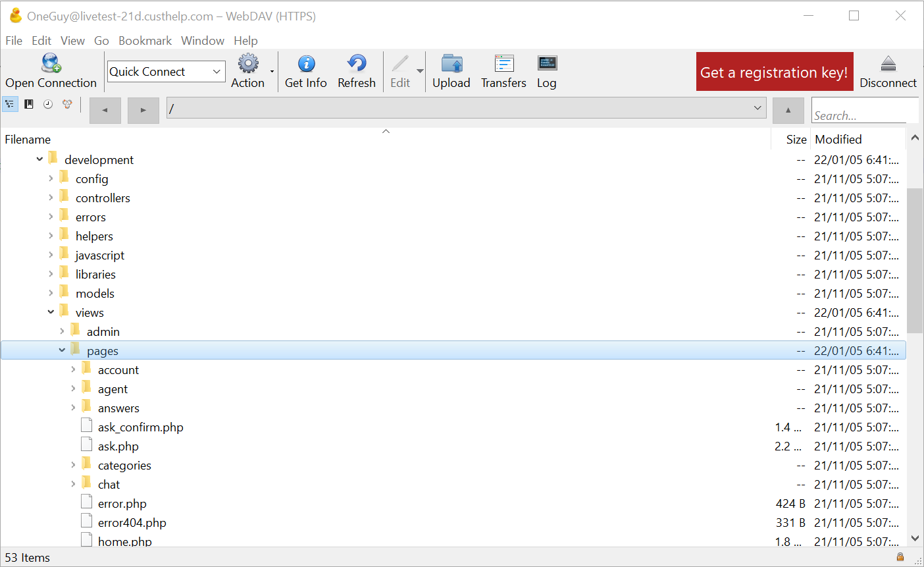
Task: Open the Bookmark menu
Action: click(x=145, y=40)
